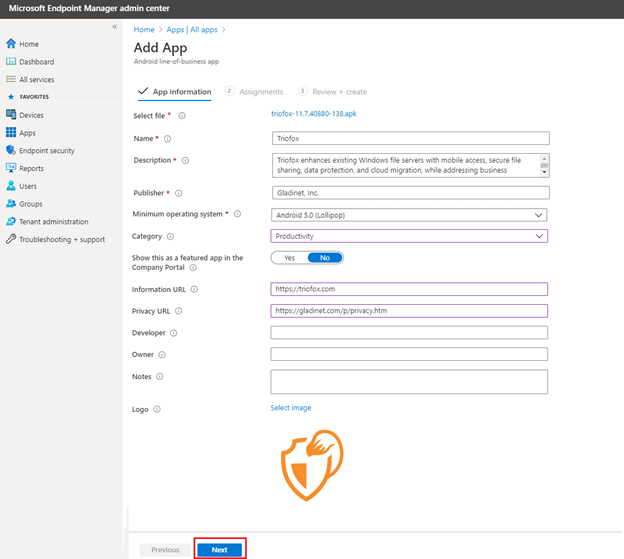Open Dashboard label in sidebar menu

click(x=37, y=62)
